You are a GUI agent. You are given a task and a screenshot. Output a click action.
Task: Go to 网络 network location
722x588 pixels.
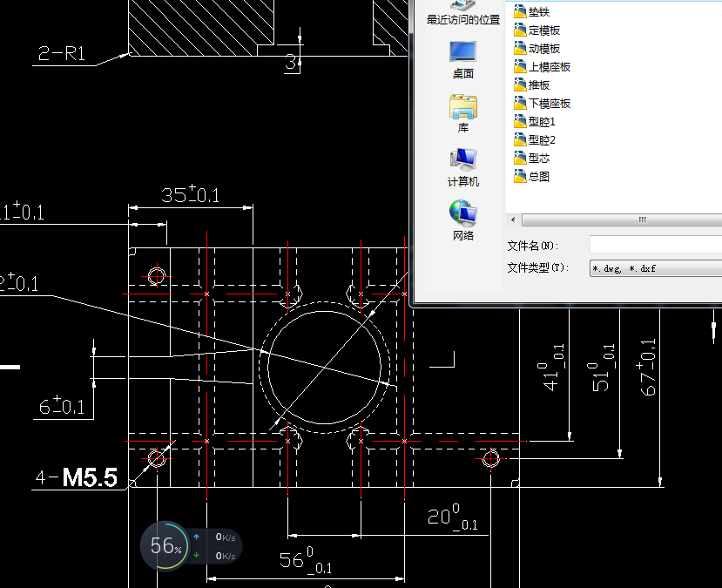pyautogui.click(x=462, y=221)
